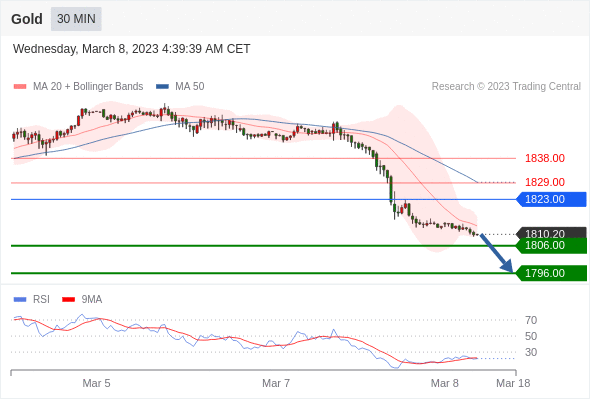The image size is (590, 400).
Task: Toggle the MA 50 legend label
Action: point(190,87)
